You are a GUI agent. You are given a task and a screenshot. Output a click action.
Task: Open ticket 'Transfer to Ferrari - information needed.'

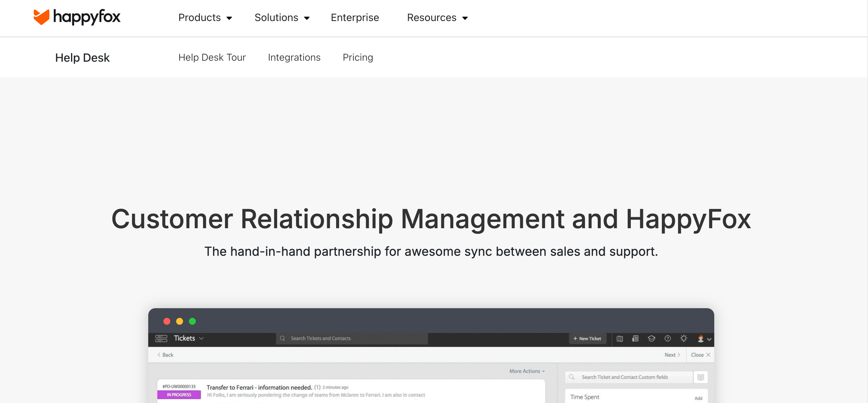point(259,387)
